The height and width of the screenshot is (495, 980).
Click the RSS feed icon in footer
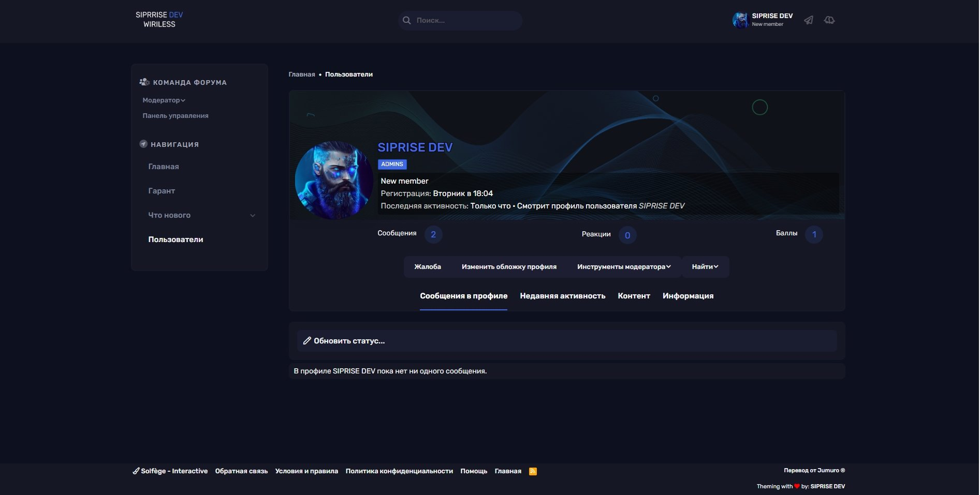[533, 471]
